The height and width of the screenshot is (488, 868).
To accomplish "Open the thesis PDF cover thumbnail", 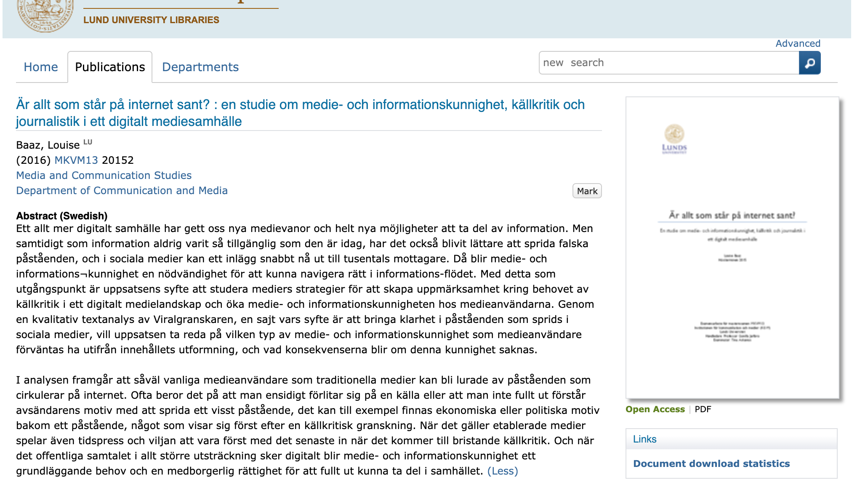I will 732,248.
